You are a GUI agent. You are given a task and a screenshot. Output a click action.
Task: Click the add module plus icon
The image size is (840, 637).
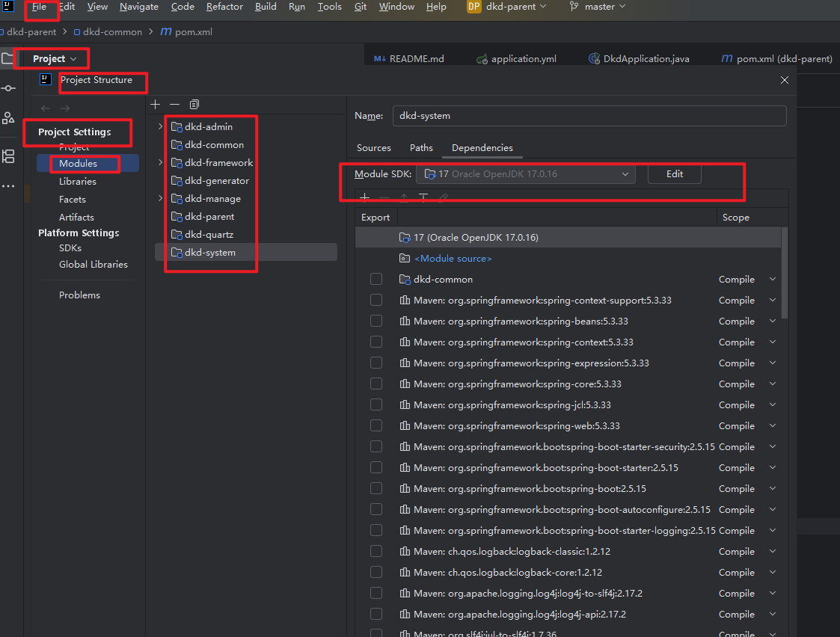pyautogui.click(x=156, y=105)
